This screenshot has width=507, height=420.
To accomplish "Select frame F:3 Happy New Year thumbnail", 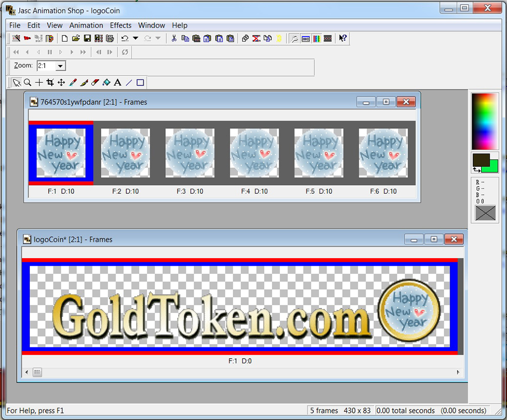I will pos(190,153).
